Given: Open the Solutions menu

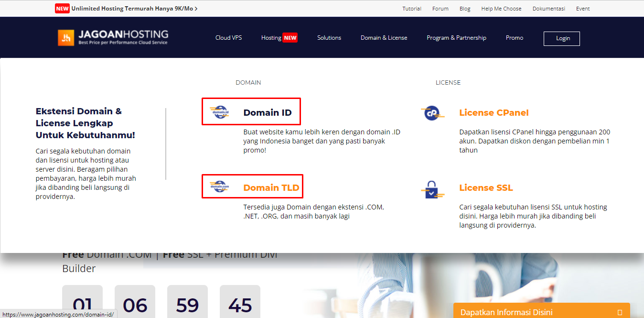Looking at the screenshot, I should pyautogui.click(x=329, y=38).
